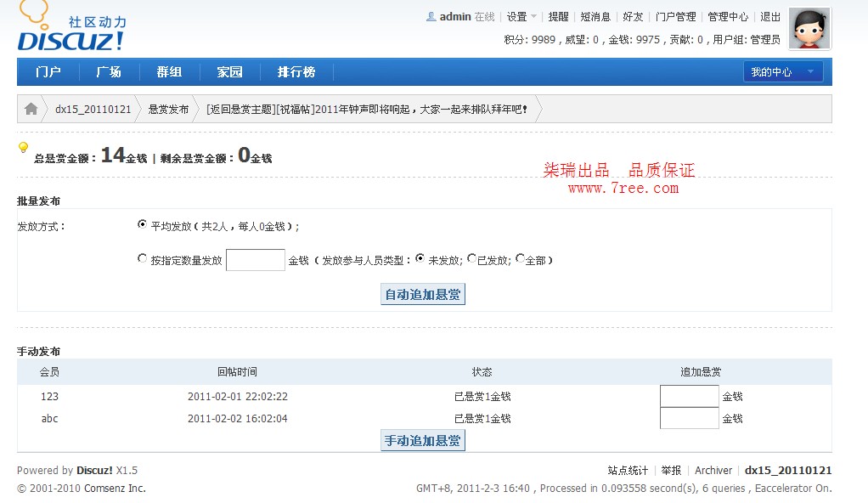The height and width of the screenshot is (503, 868).
Task: Open the 广场 navigation tab
Action: pyautogui.click(x=109, y=72)
